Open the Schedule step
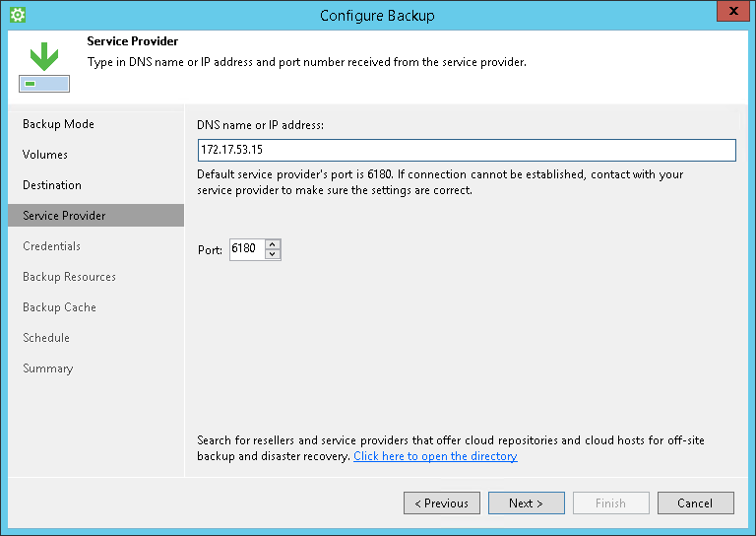This screenshot has width=756, height=536. tap(46, 338)
